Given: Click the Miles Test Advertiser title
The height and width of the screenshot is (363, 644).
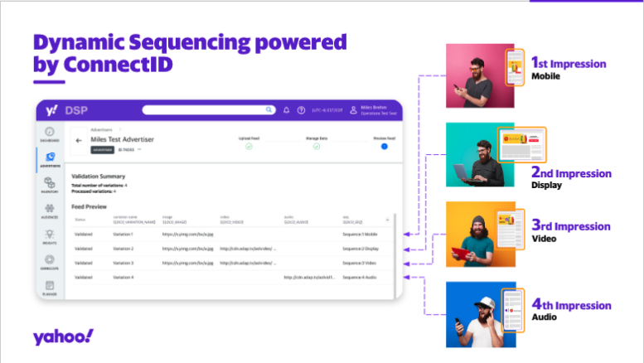Looking at the screenshot, I should 123,139.
